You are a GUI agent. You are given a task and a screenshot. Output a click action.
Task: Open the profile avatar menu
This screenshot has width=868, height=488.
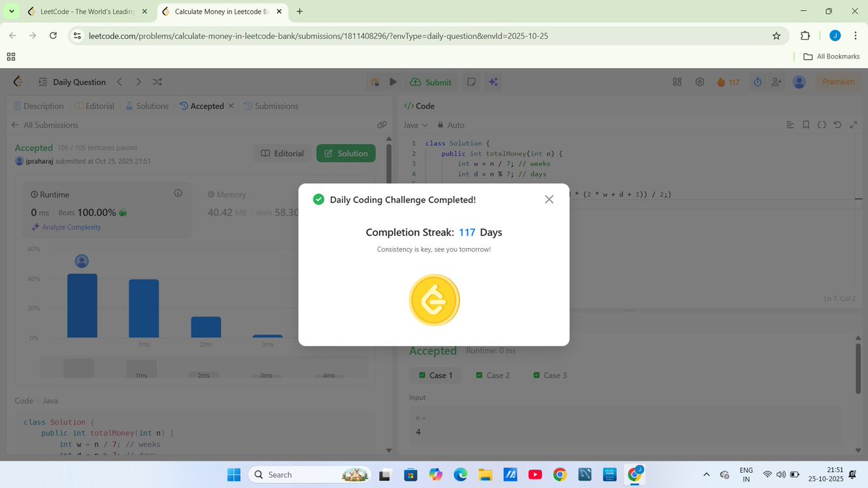(x=799, y=82)
